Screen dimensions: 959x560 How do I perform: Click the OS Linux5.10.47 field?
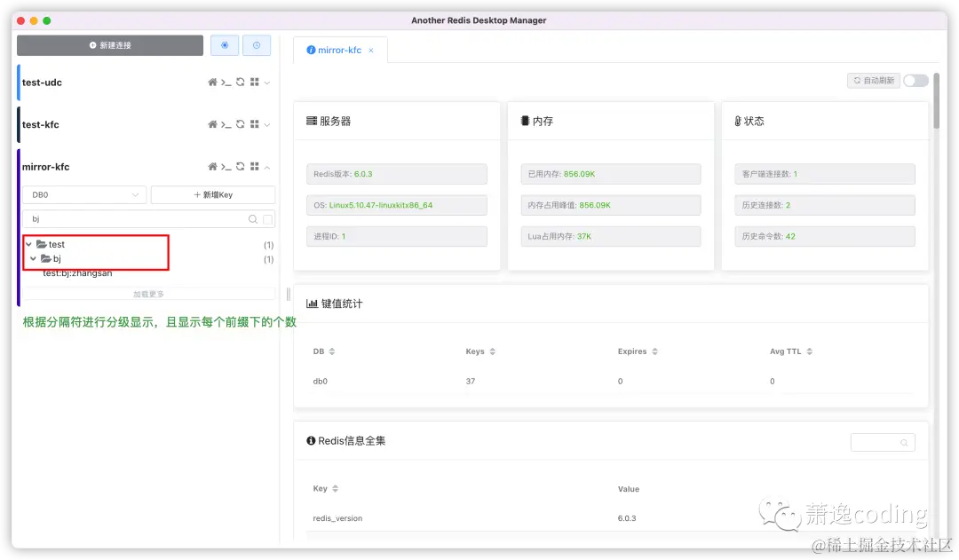pos(396,205)
